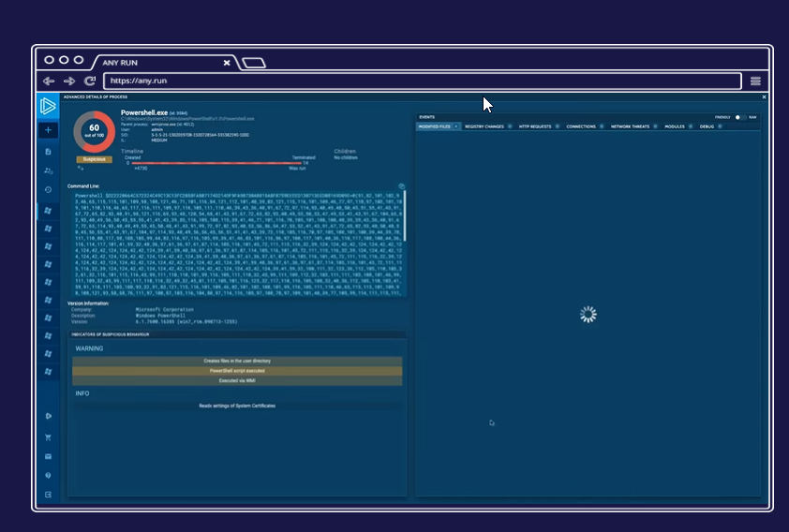Close the ANY RUN browser tab
The image size is (789, 532).
pos(227,63)
